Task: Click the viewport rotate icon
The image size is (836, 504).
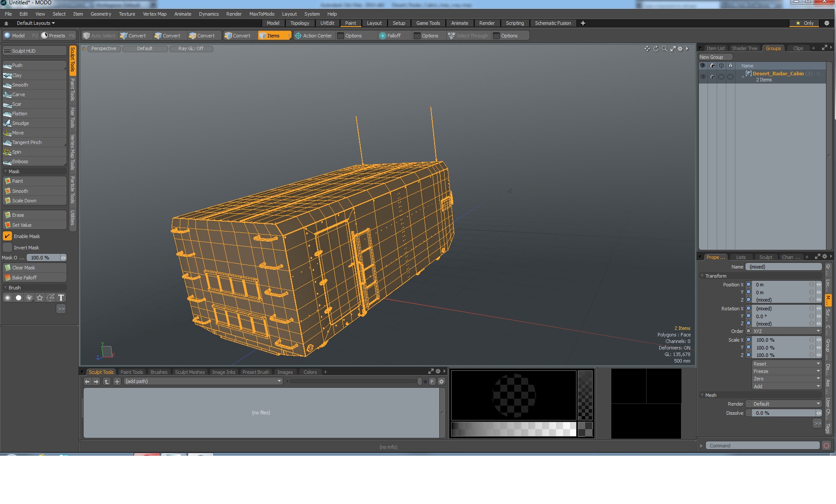Action: pos(656,49)
